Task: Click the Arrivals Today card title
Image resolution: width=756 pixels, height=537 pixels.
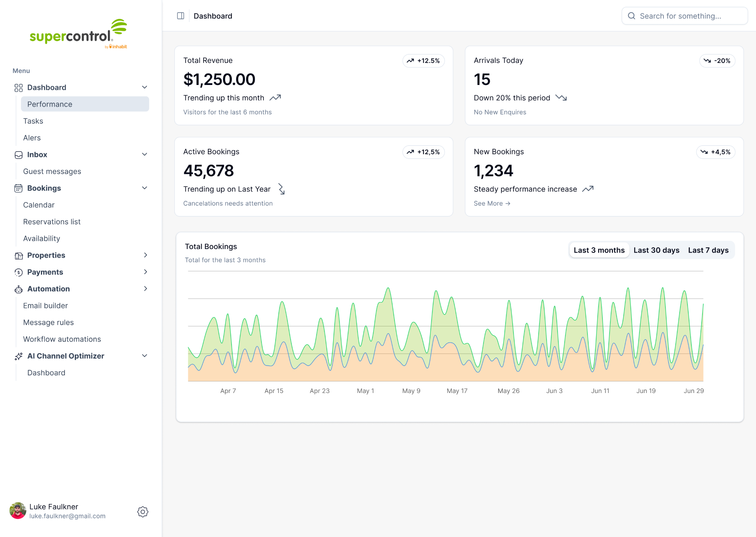Action: [498, 61]
